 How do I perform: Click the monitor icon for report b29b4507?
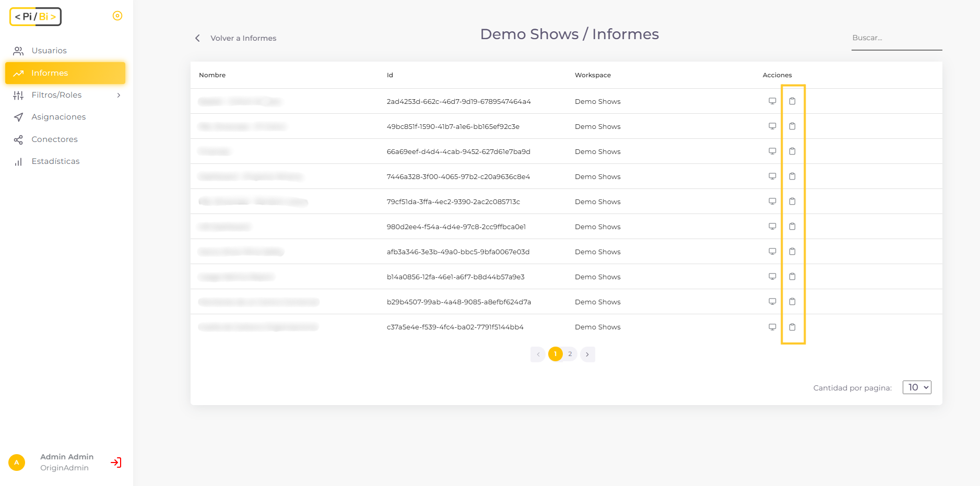click(x=772, y=302)
